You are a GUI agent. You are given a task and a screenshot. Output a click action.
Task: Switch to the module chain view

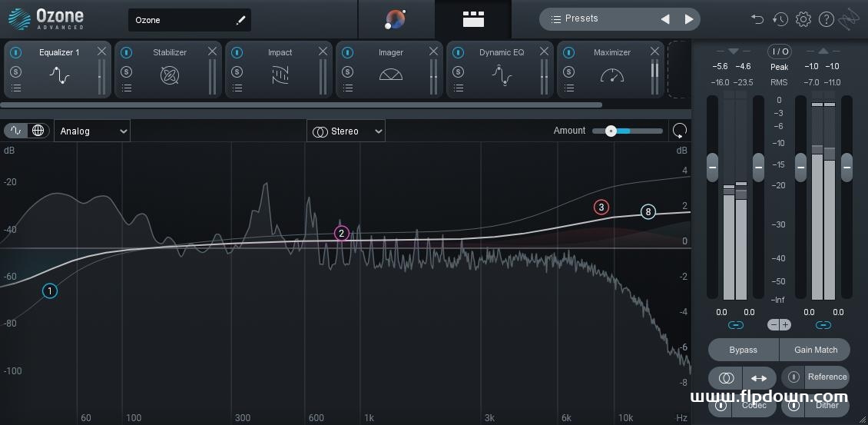pos(473,19)
